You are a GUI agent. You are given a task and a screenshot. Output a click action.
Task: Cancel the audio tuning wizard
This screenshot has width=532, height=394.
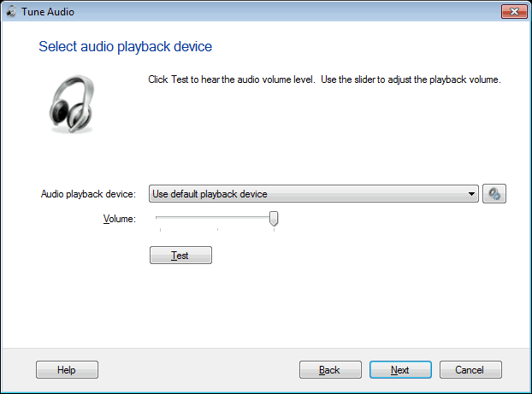click(470, 370)
